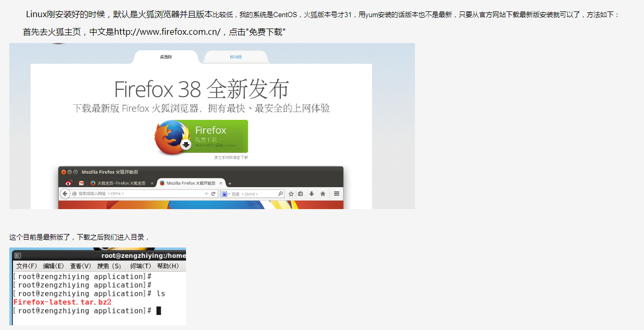Viewport: 644px width, 330px height.
Task: Click the terminal cursor block at last prompt
Action: pyautogui.click(x=159, y=311)
